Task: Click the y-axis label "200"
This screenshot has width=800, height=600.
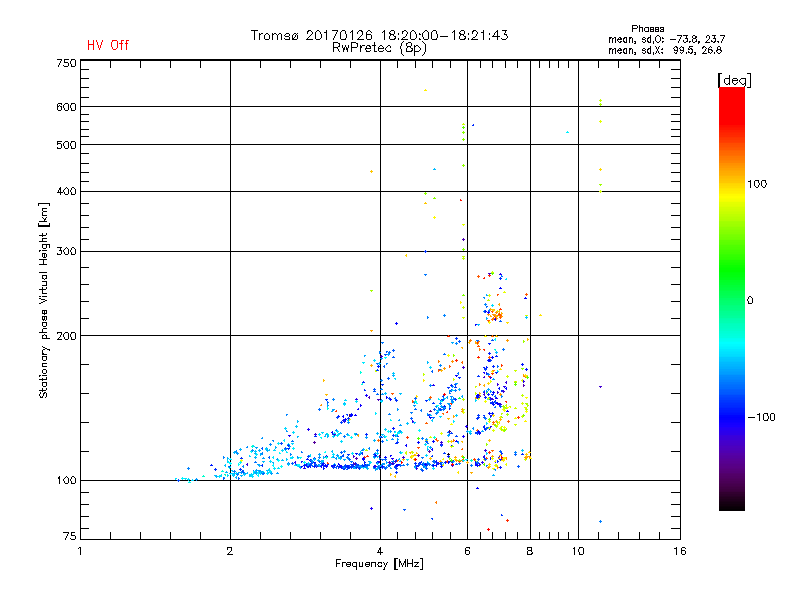Action: point(66,336)
